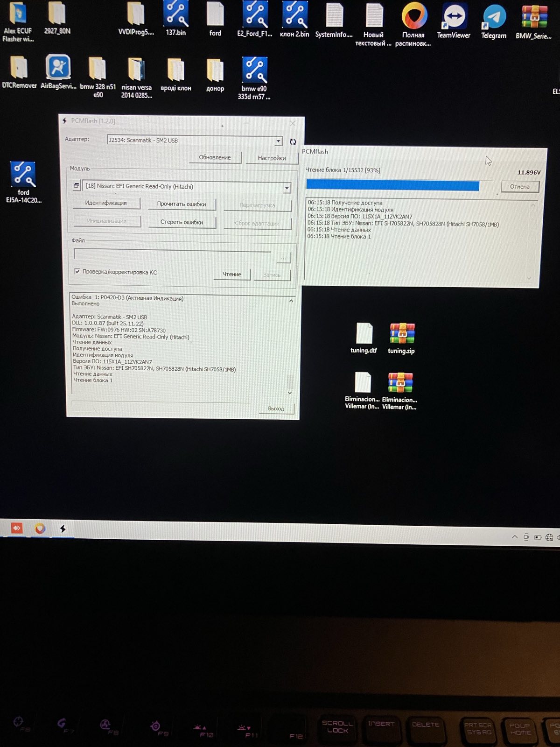Toggle the Проверка/корректировка КС checkbox
The height and width of the screenshot is (747, 560).
coord(77,271)
